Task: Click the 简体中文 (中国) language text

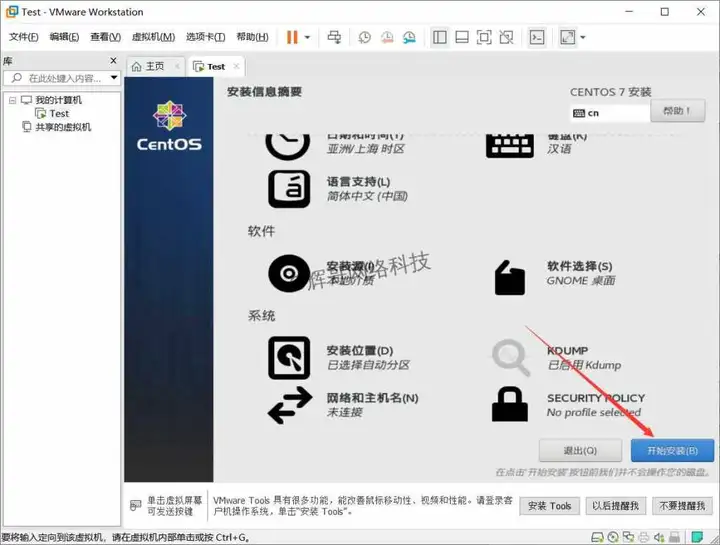Action: [367, 196]
